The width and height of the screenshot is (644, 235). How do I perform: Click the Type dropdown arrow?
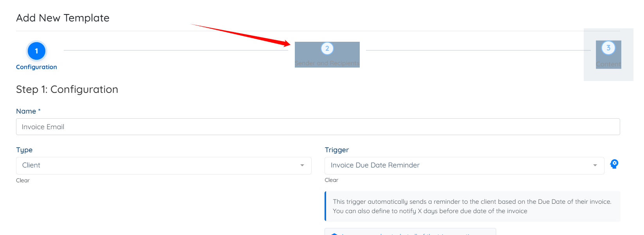pos(302,166)
